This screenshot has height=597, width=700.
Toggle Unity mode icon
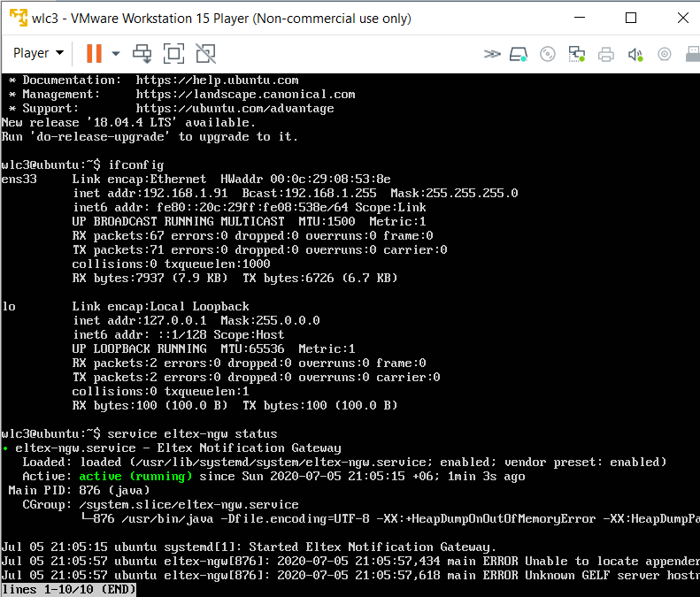point(206,54)
